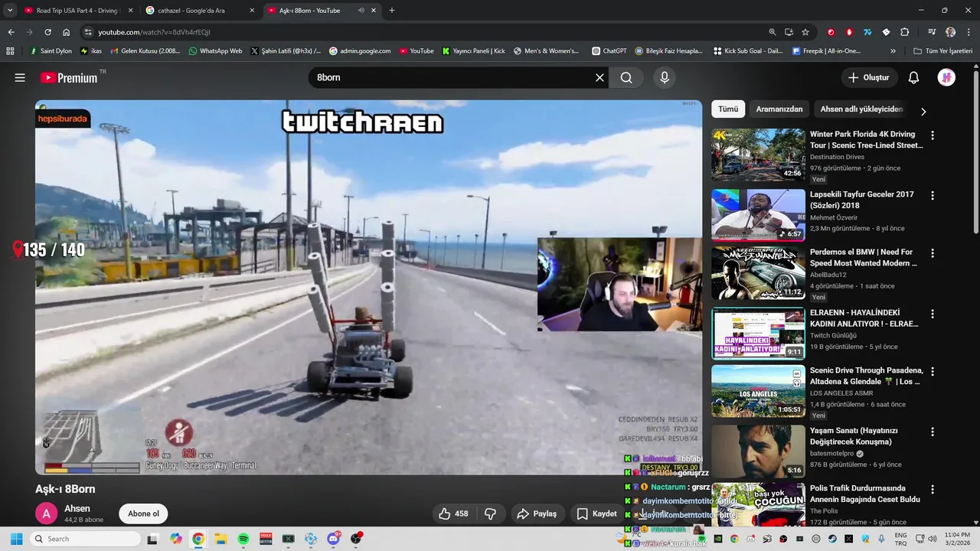Open the browser zoom magnifier icon
Image resolution: width=980 pixels, height=551 pixels.
pos(773,32)
